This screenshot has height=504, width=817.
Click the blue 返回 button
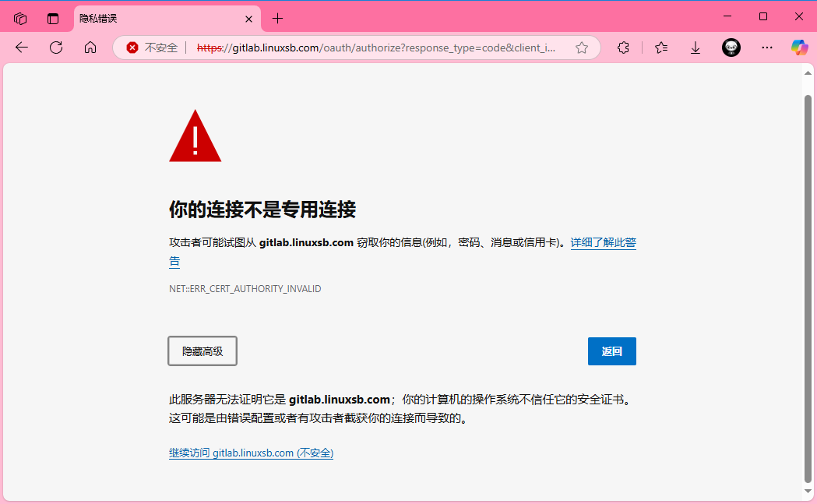pyautogui.click(x=611, y=351)
